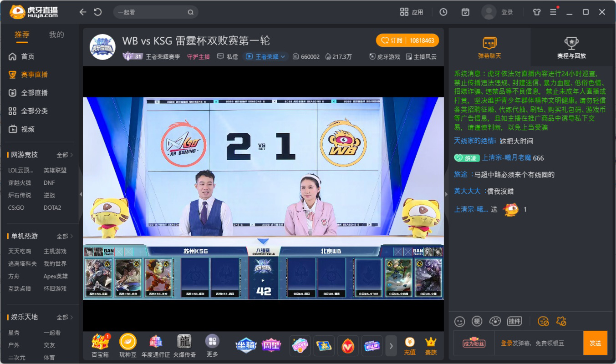This screenshot has height=364, width=616.
Task: Open the danmaku color palette icon
Action: coord(495,321)
